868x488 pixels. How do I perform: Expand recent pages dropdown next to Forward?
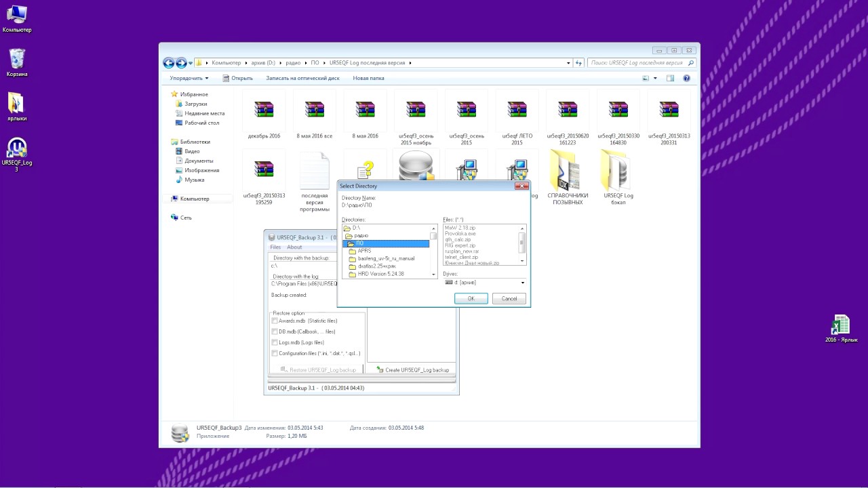[x=191, y=63]
